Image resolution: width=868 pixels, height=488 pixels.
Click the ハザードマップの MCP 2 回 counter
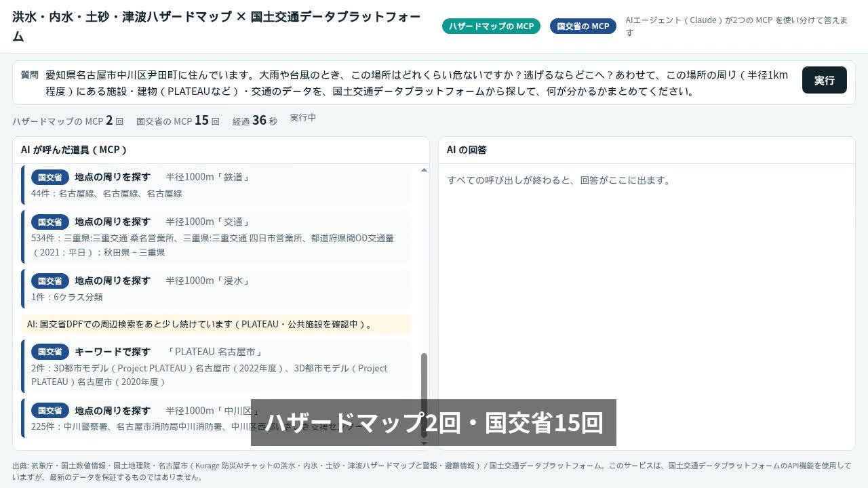(x=68, y=121)
